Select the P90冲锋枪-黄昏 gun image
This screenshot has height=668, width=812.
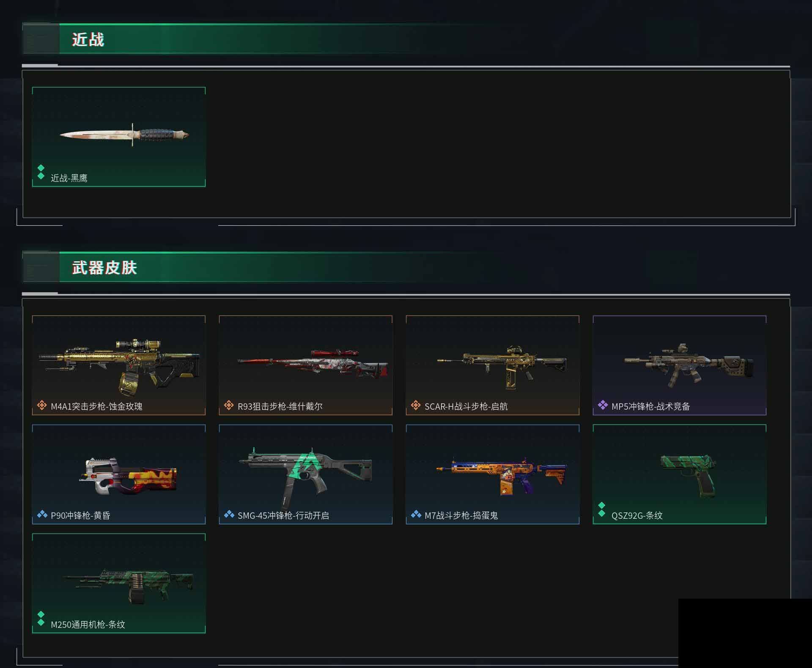click(x=128, y=476)
